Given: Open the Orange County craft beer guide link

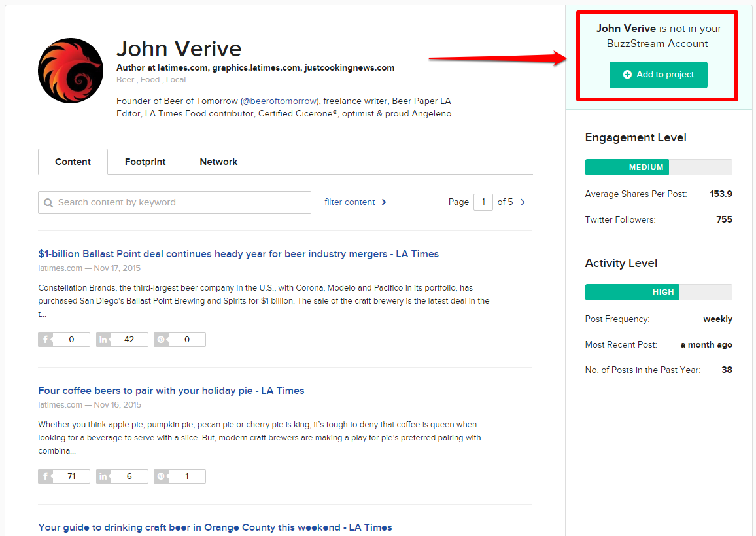Looking at the screenshot, I should tap(215, 527).
